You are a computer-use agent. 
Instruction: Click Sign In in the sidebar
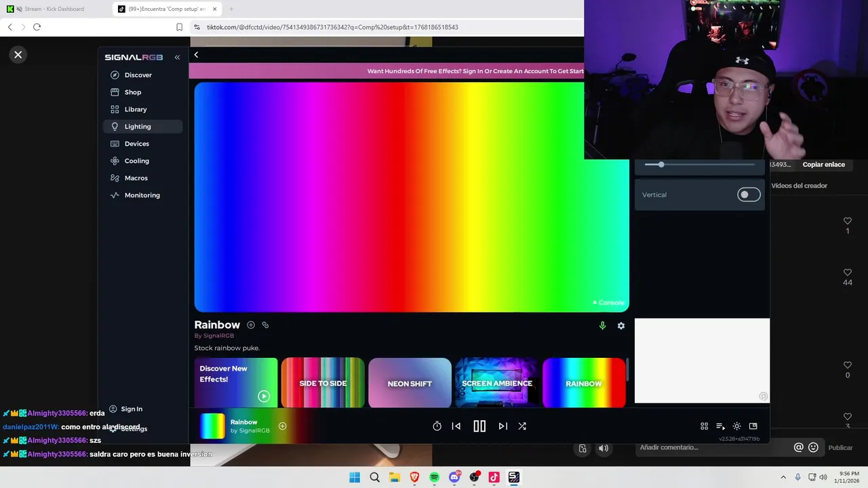coord(126,409)
